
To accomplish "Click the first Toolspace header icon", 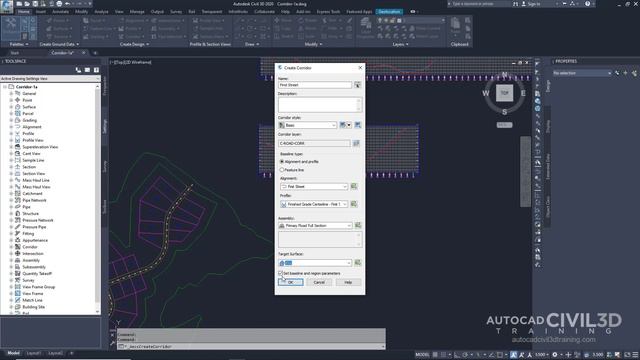I will [x=78, y=70].
